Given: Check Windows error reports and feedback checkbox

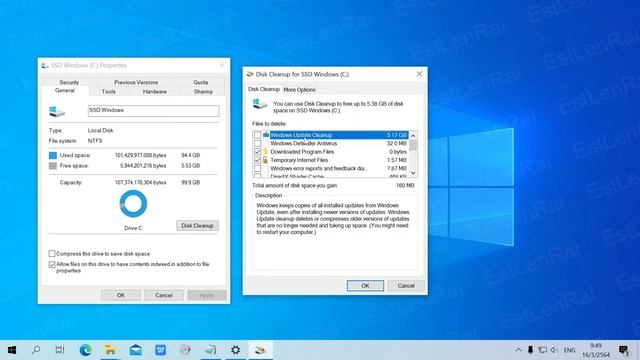Looking at the screenshot, I should [x=258, y=168].
